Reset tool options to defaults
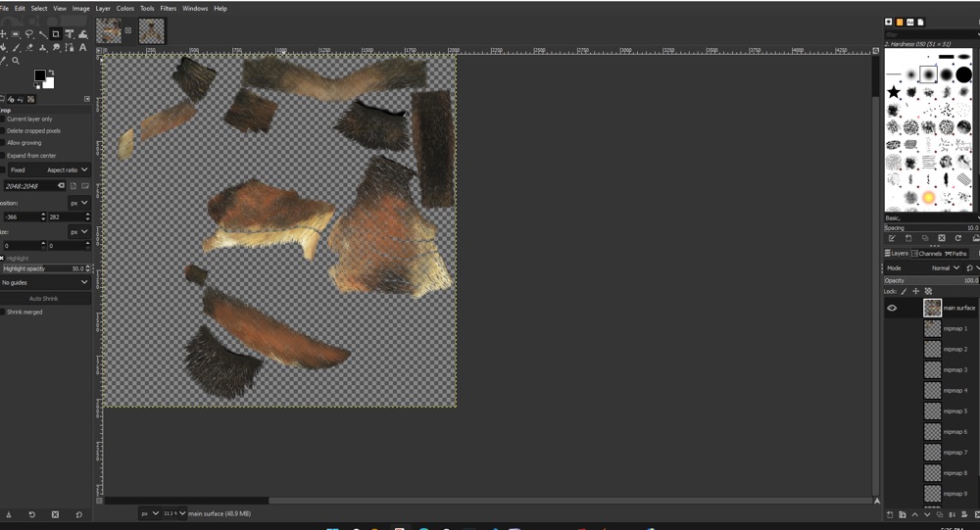 pos(78,514)
